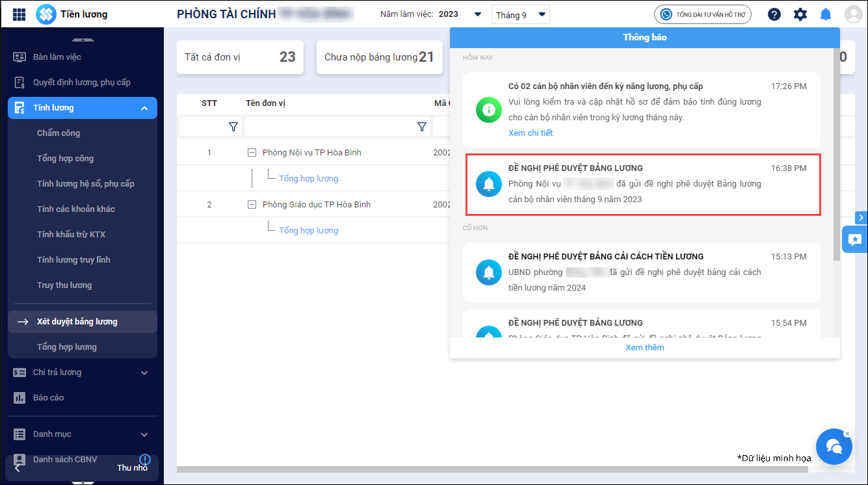Select Tính lương hệ số, phụ cấp

86,183
